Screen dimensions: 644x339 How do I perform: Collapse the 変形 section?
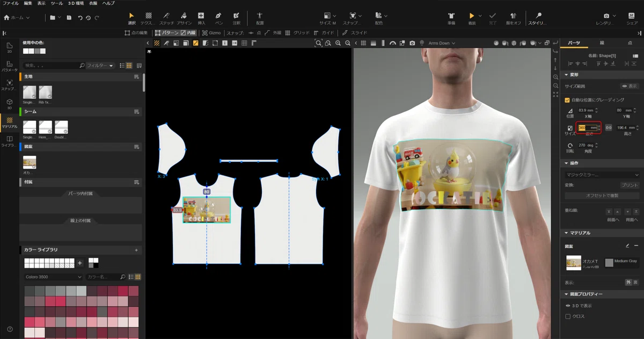point(567,74)
